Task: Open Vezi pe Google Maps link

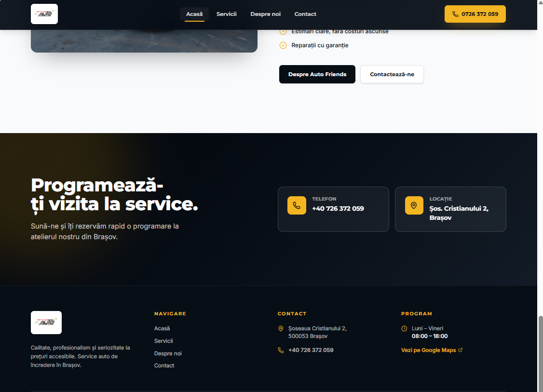Action: click(428, 350)
